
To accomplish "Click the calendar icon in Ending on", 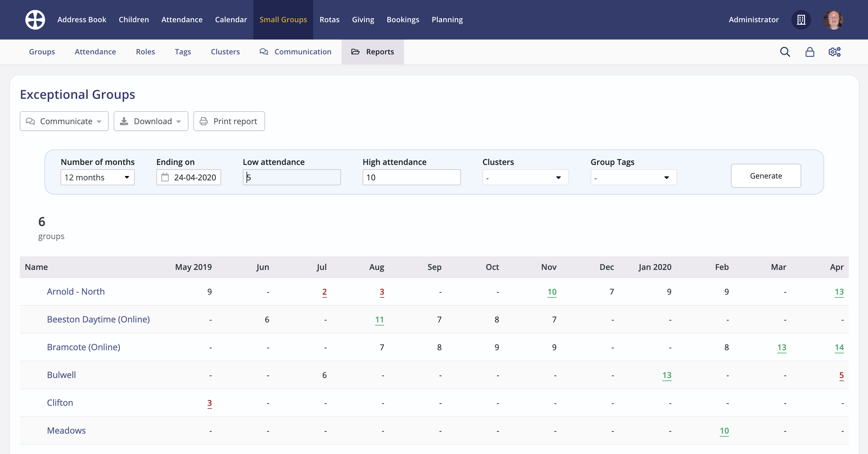I will tap(165, 177).
